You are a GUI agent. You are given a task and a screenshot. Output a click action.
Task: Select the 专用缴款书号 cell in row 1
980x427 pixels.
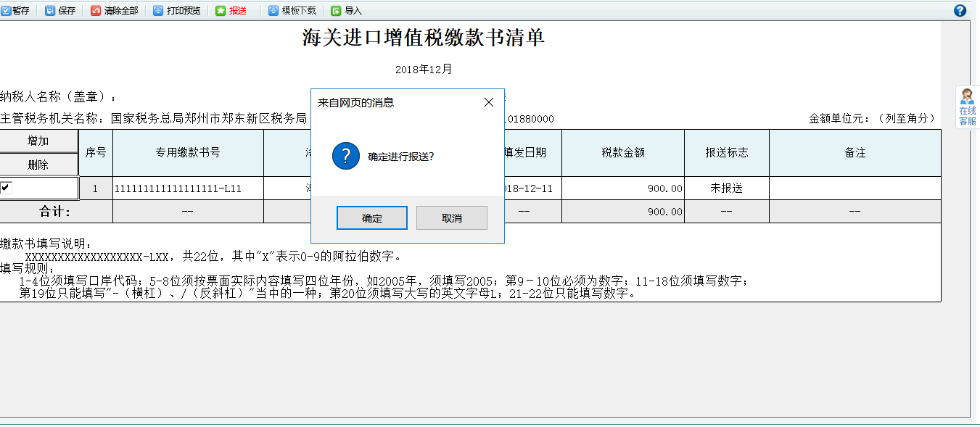[x=187, y=187]
